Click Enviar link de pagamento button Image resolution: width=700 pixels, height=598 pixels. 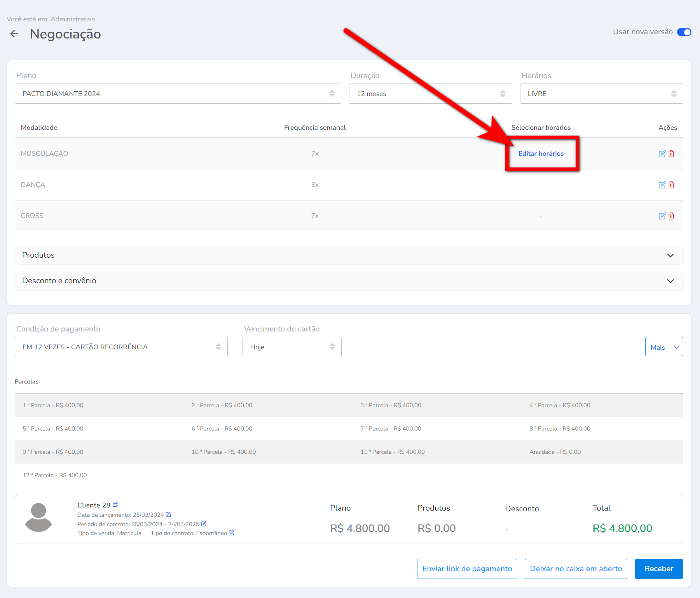(x=467, y=568)
